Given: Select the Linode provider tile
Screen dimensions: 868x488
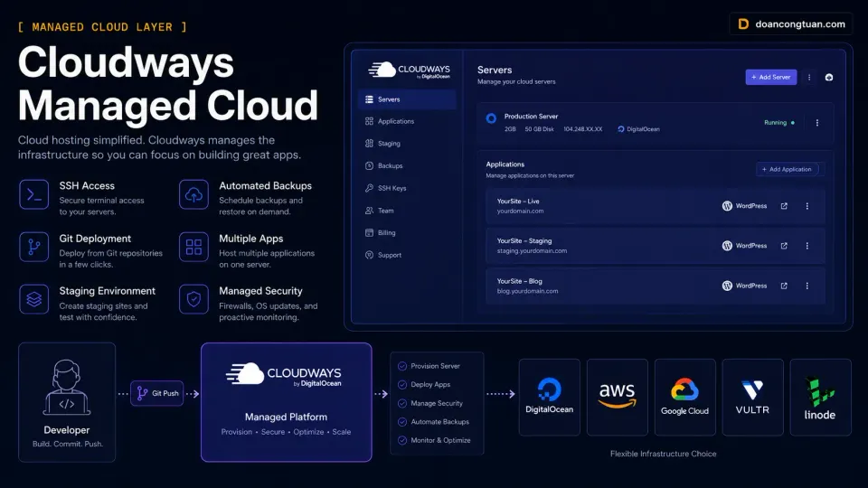Looking at the screenshot, I should coord(820,398).
